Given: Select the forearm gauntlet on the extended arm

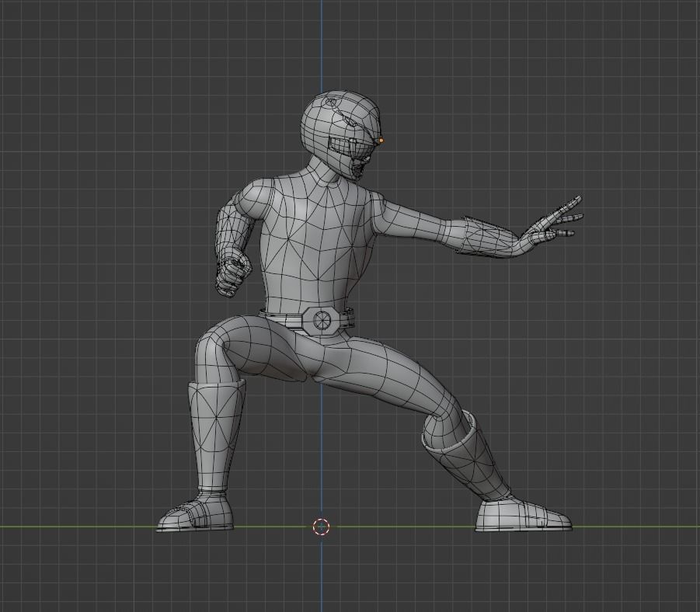Looking at the screenshot, I should (x=486, y=236).
